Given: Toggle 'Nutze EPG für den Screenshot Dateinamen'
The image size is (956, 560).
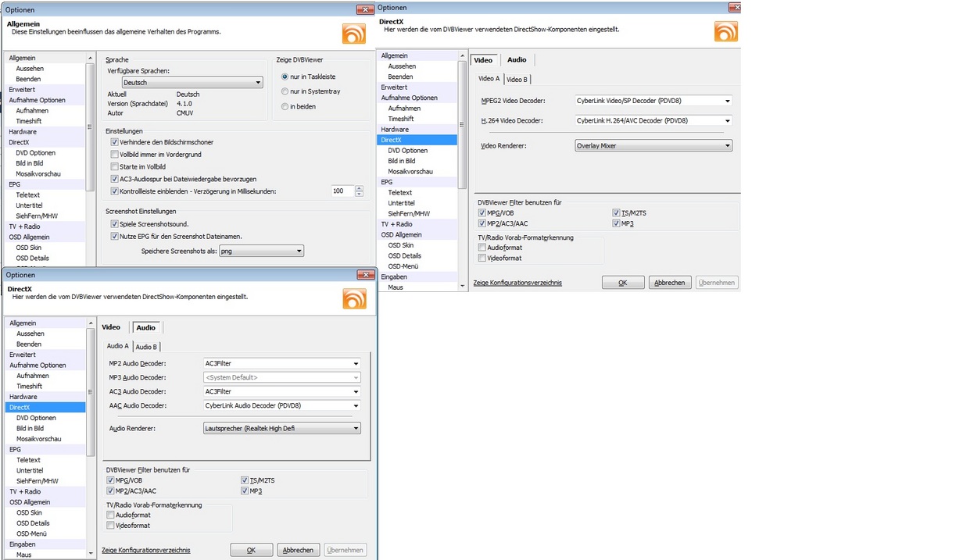Looking at the screenshot, I should point(115,236).
